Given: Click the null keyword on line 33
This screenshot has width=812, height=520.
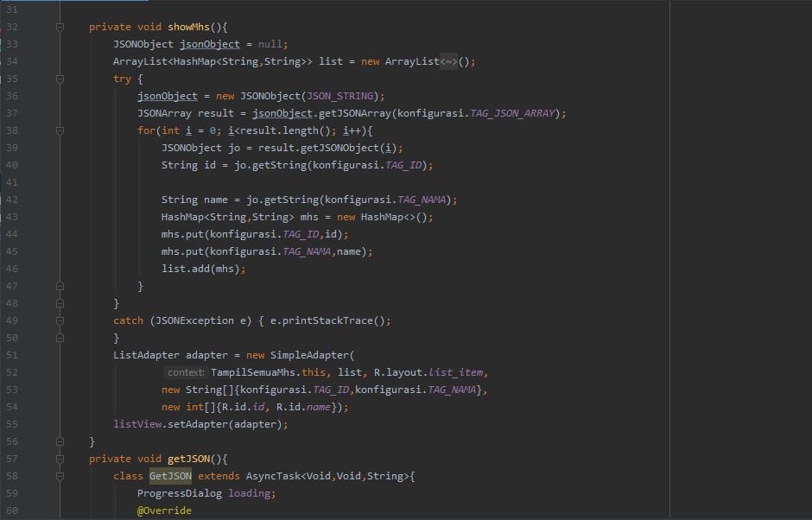Looking at the screenshot, I should coord(270,44).
